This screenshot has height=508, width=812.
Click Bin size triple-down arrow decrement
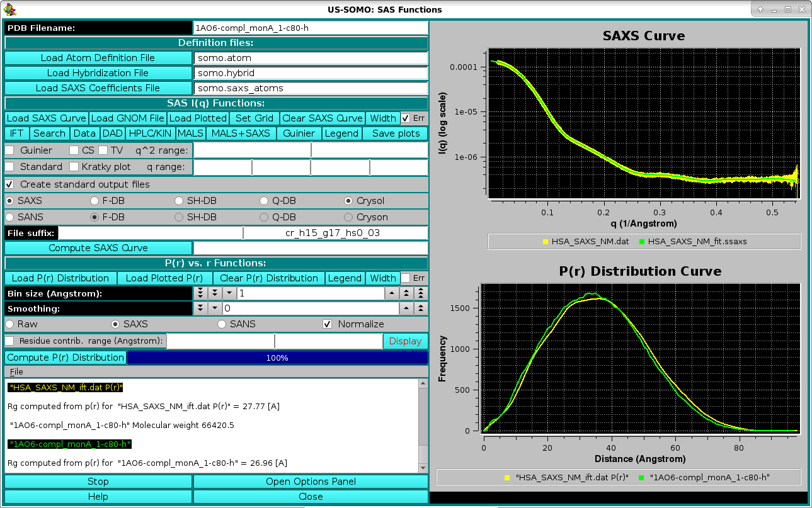[201, 293]
